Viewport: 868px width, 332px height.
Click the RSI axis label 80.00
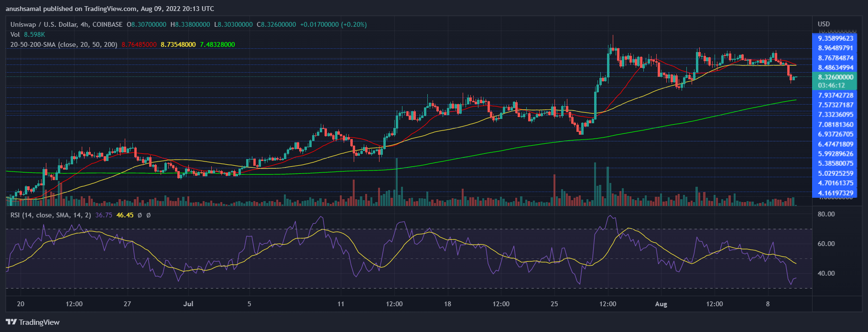point(826,214)
